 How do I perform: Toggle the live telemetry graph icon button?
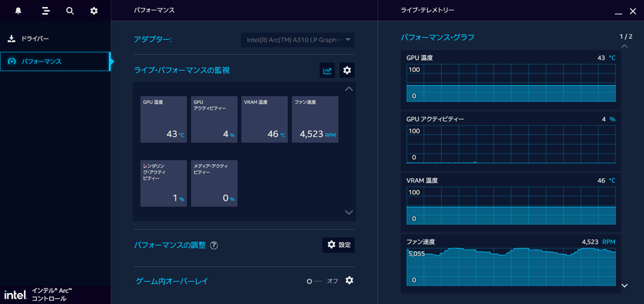(327, 70)
